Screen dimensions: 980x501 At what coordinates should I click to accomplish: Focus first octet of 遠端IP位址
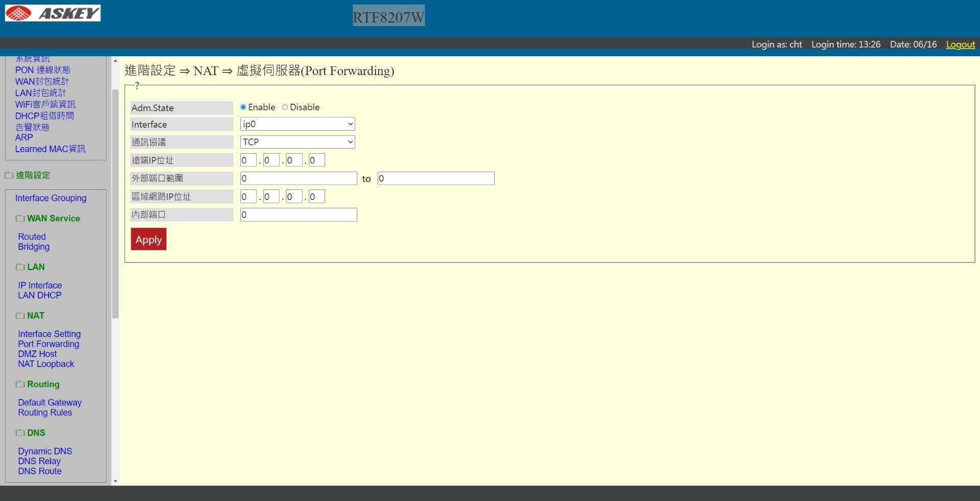(249, 160)
